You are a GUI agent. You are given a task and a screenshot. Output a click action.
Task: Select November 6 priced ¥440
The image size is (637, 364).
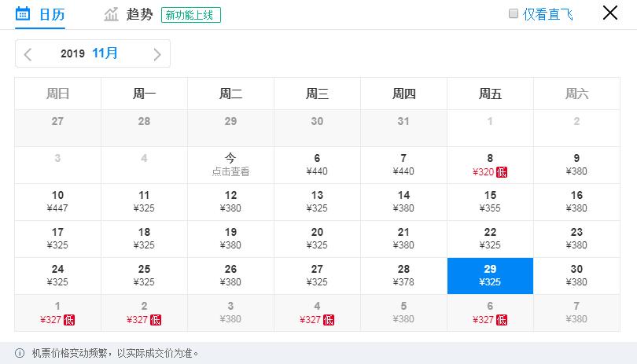pyautogui.click(x=317, y=165)
